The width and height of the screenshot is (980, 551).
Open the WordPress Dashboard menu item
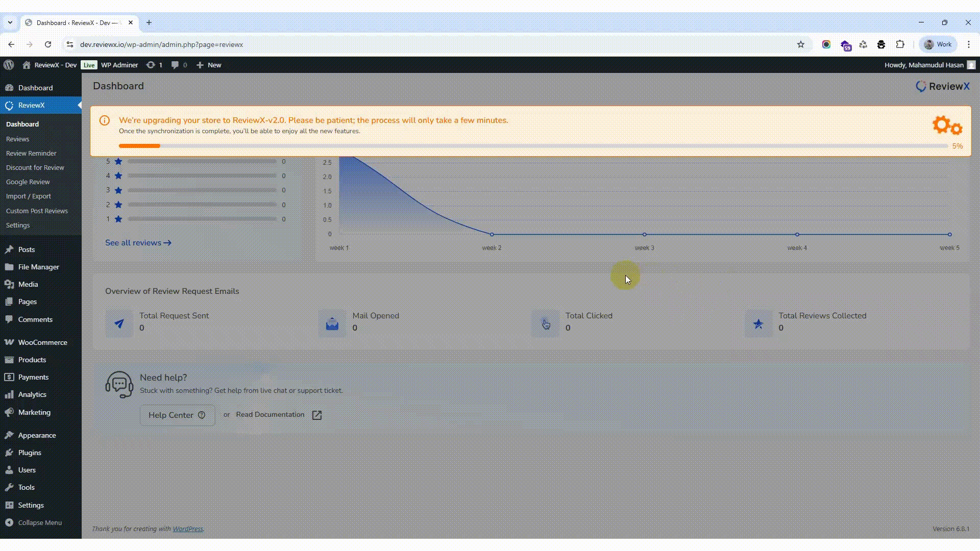[x=40, y=88]
